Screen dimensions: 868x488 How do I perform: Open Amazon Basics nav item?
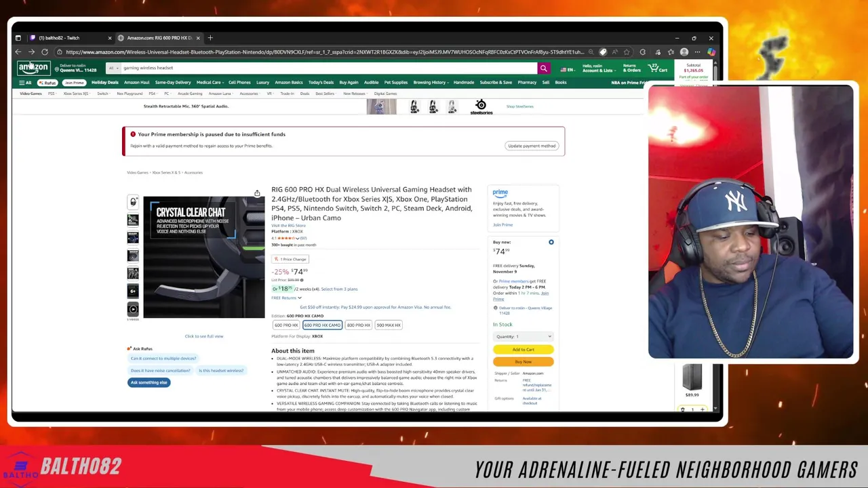click(289, 83)
